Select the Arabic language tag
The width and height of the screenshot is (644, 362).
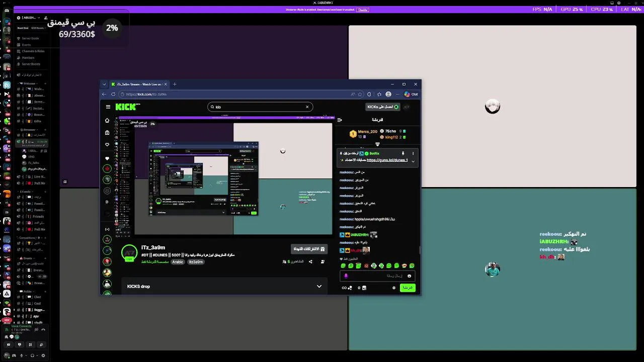pos(178,262)
